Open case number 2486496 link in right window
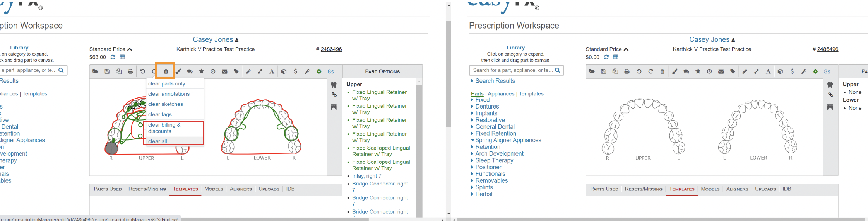The width and height of the screenshot is (868, 221). [x=827, y=49]
